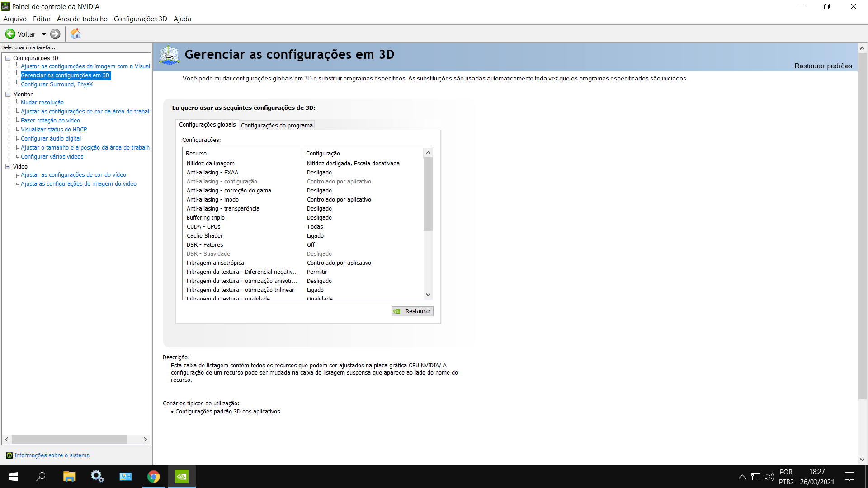Viewport: 868px width, 488px height.
Task: Click the Restaurar button
Action: (412, 311)
